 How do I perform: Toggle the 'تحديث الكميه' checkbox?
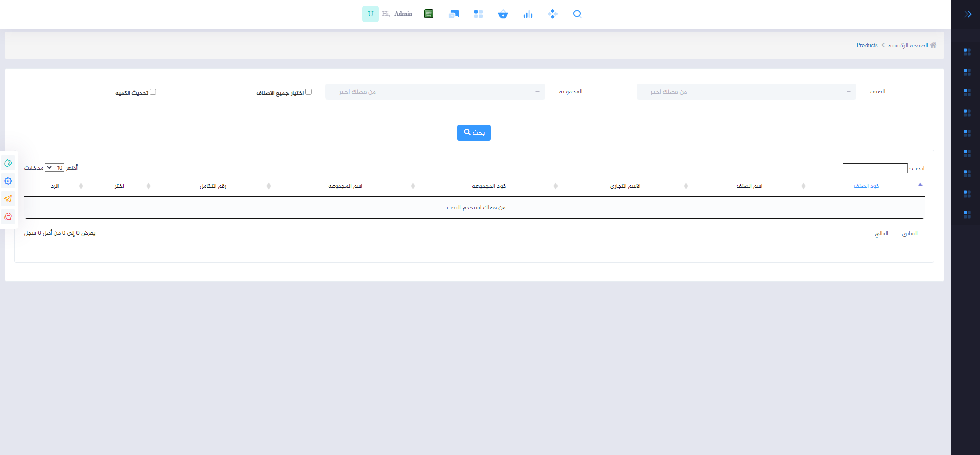pyautogui.click(x=153, y=92)
